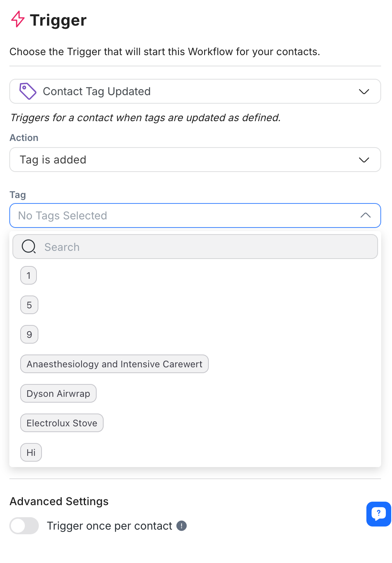
Task: Select the tag labeled 9
Action: pyautogui.click(x=29, y=335)
